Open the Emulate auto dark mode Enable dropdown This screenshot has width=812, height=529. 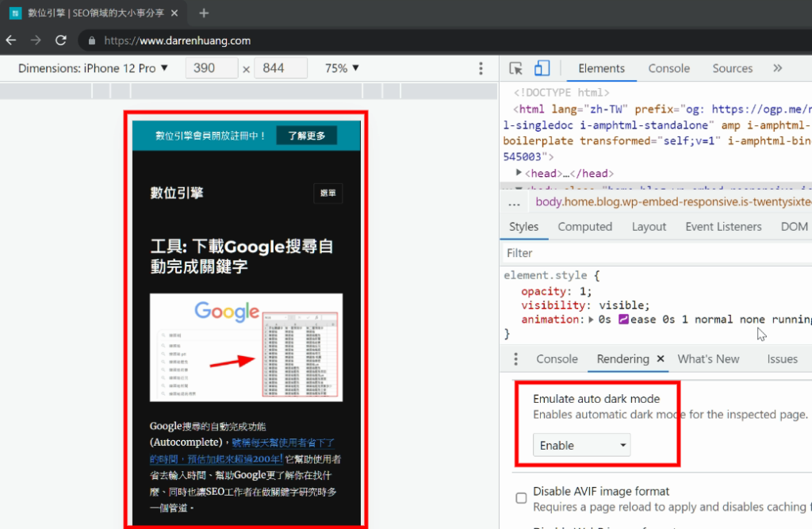click(581, 445)
